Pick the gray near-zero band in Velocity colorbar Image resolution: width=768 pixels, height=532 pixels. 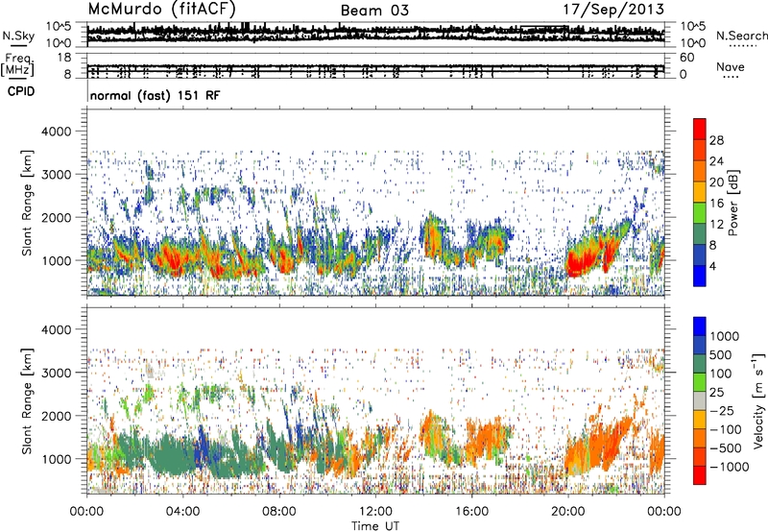(x=700, y=400)
